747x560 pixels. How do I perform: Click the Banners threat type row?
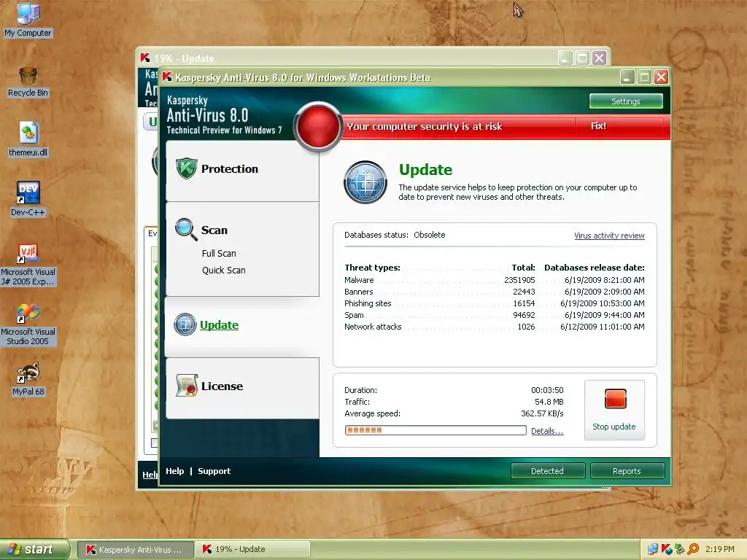pyautogui.click(x=494, y=292)
